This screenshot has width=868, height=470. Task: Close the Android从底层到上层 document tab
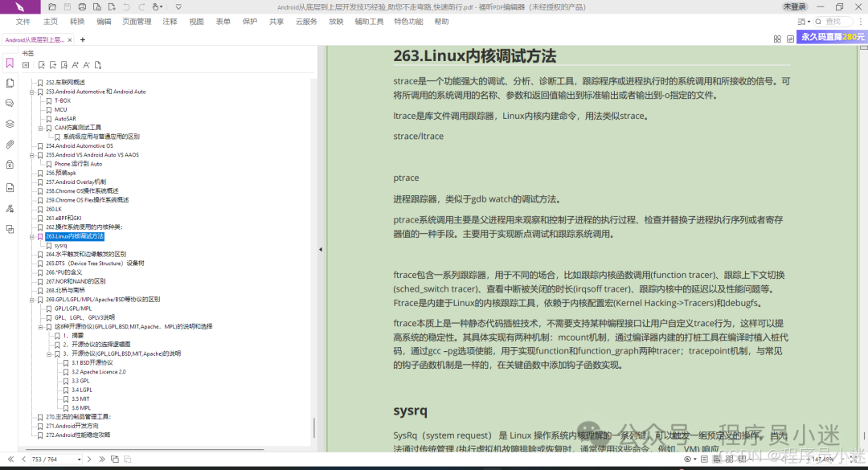tap(70, 40)
